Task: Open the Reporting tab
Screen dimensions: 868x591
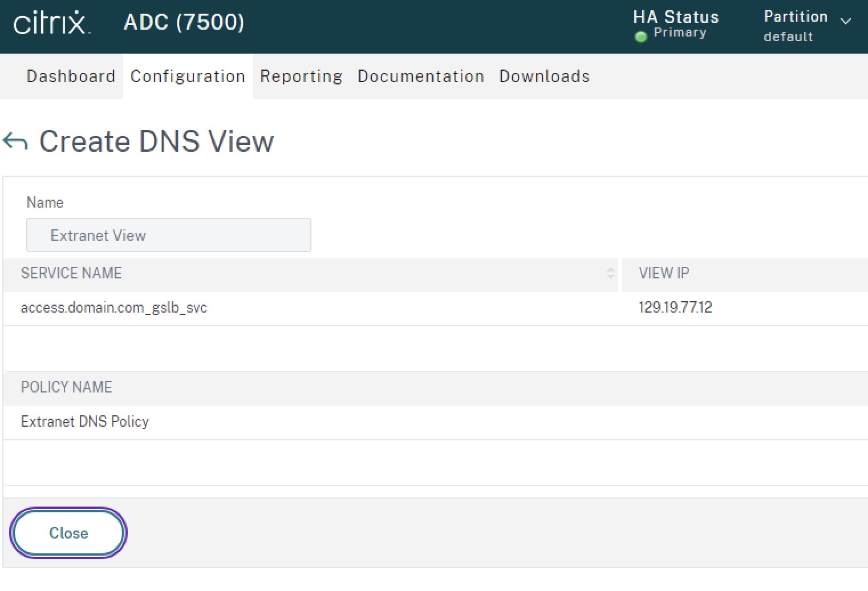Action: (301, 76)
